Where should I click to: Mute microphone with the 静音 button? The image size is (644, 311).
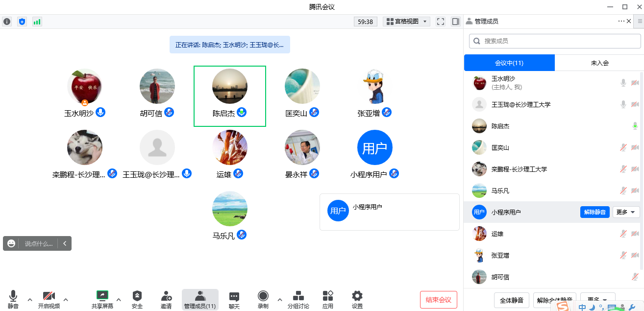(13, 299)
